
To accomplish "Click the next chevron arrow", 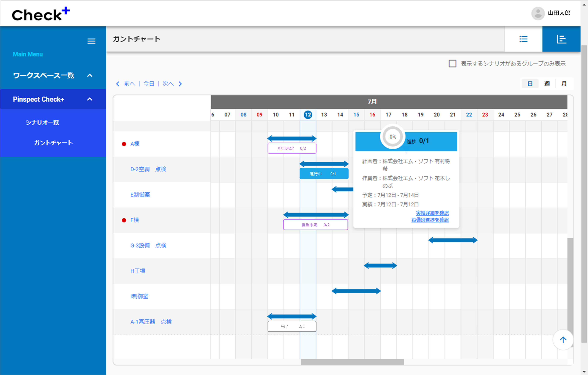I will pyautogui.click(x=180, y=84).
